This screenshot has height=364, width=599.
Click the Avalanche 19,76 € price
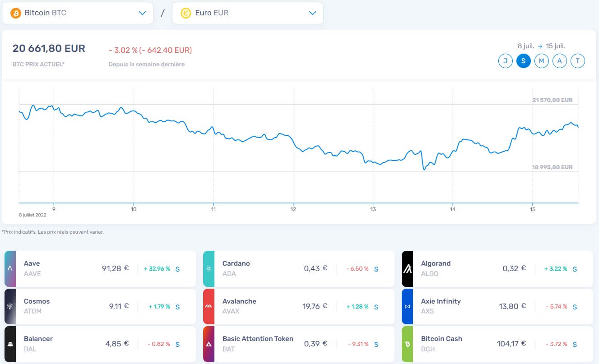coord(315,306)
